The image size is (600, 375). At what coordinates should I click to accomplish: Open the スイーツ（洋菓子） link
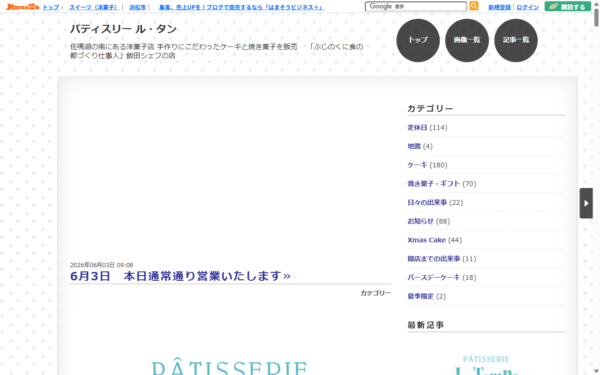[94, 7]
